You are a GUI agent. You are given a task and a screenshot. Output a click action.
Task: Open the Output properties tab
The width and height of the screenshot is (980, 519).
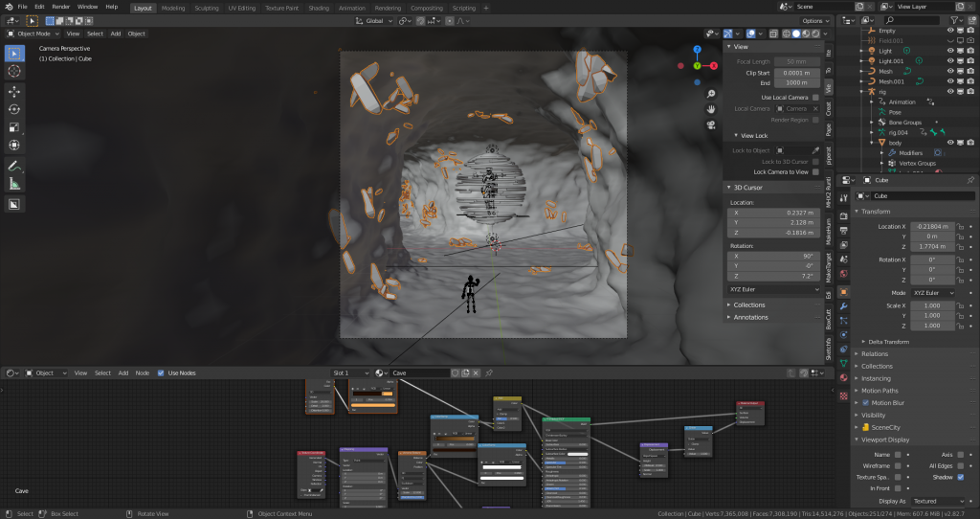844,230
